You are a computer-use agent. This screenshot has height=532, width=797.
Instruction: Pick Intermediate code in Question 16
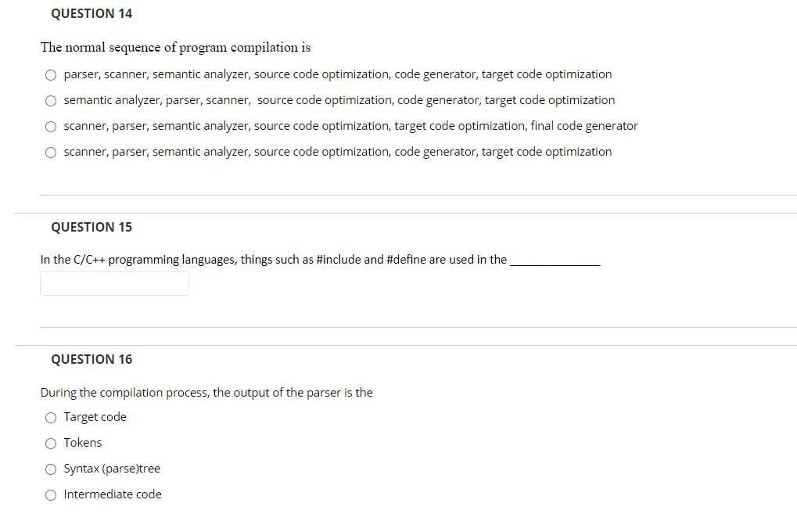51,494
